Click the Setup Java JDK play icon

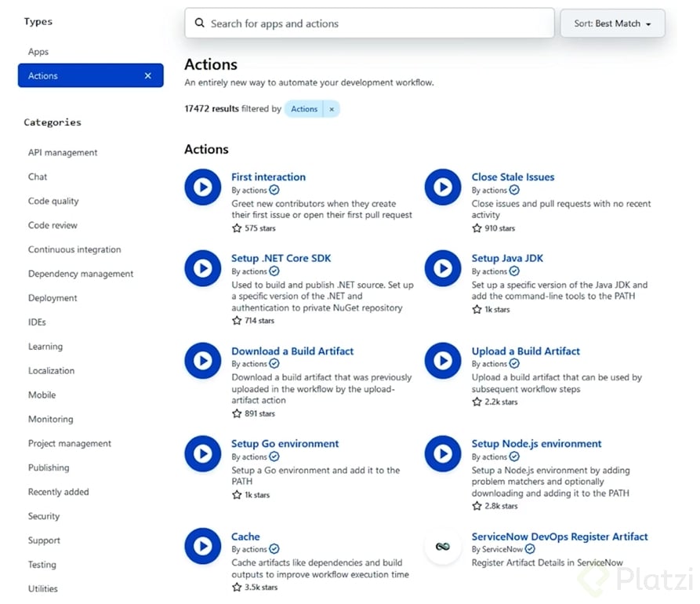[443, 268]
